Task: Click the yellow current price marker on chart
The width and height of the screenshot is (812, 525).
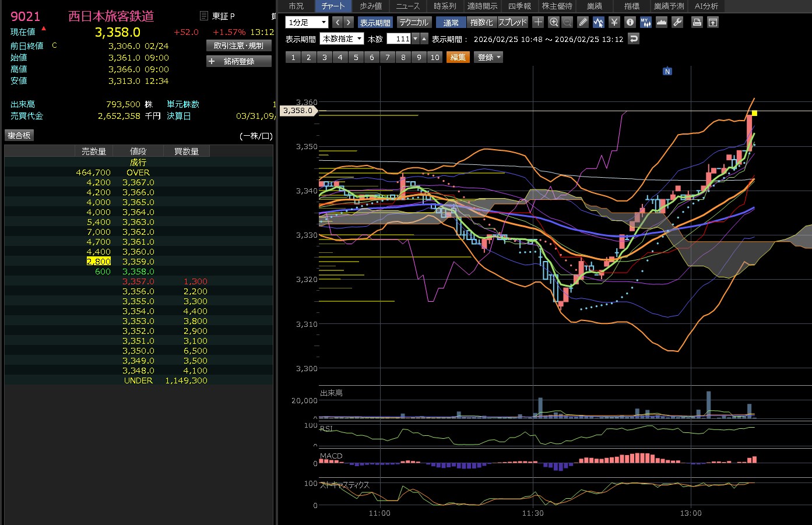Action: click(754, 113)
